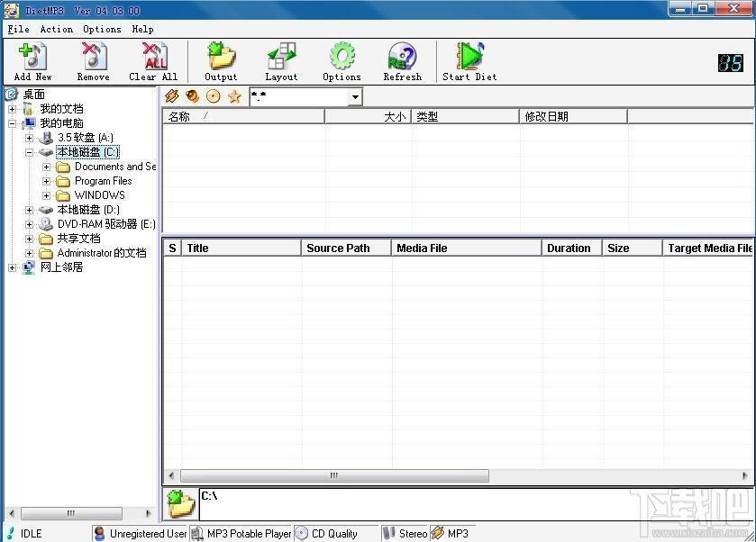The image size is (756, 542).
Task: Sort file list by 大小 column
Action: pos(369,116)
